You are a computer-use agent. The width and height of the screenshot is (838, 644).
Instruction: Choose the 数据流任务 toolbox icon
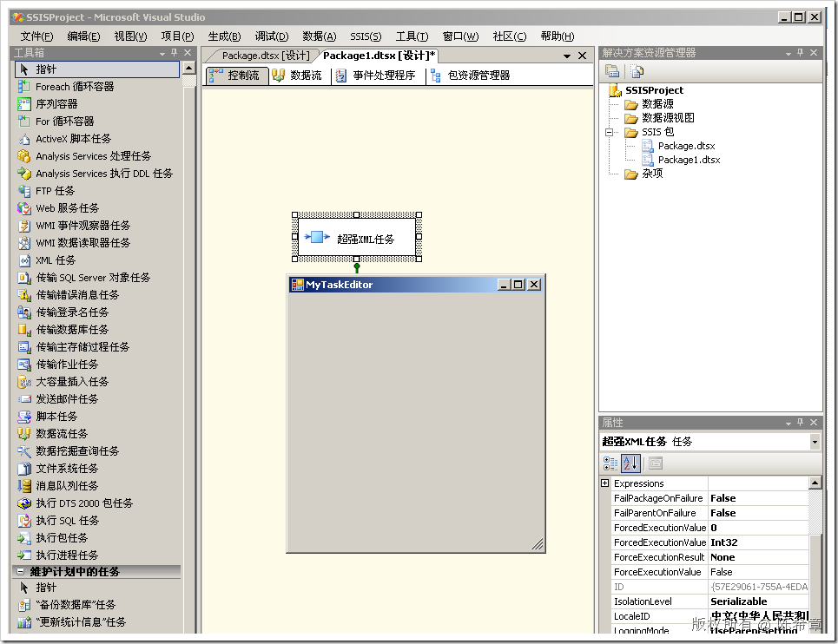click(24, 434)
